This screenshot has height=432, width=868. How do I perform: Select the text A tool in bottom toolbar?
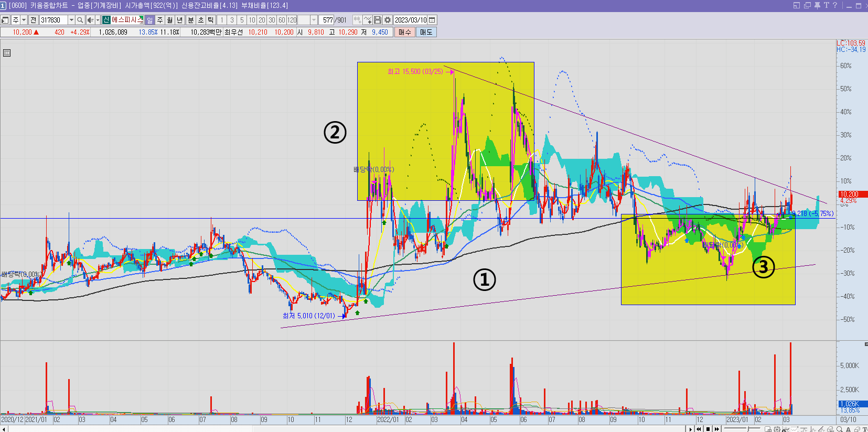[848, 429]
